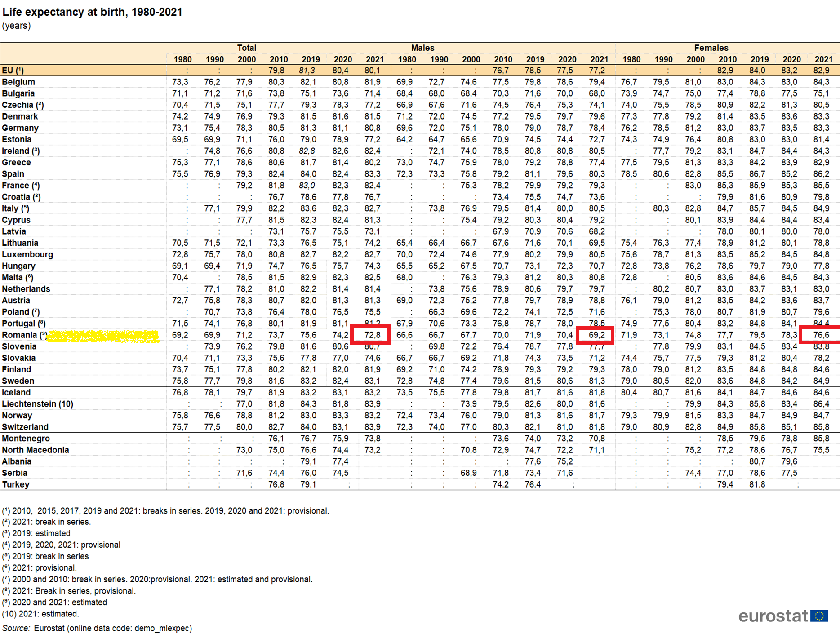
Task: Select the North Macedonia row label
Action: [x=36, y=450]
